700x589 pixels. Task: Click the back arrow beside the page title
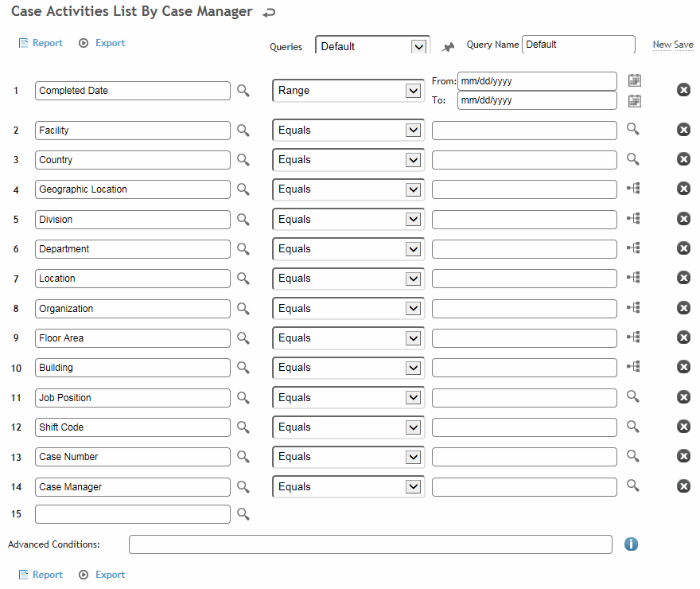[x=269, y=13]
